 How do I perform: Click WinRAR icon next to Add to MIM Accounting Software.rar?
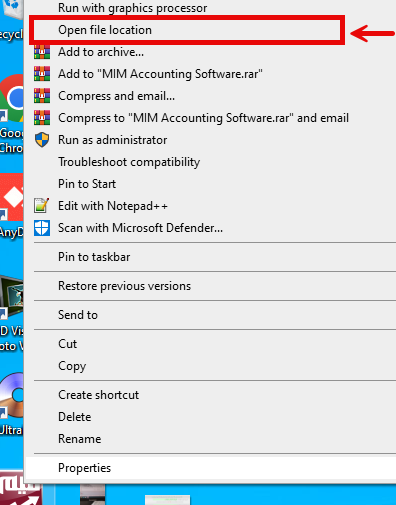42,74
